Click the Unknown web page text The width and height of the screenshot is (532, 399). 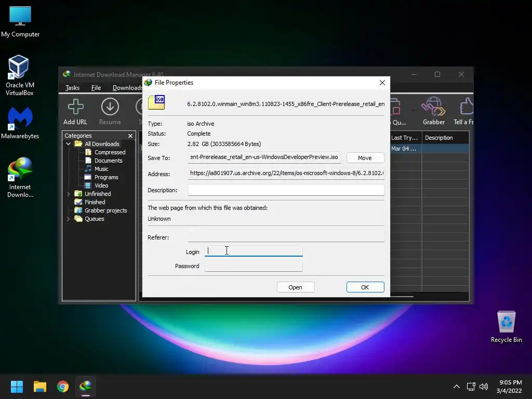[x=159, y=219]
